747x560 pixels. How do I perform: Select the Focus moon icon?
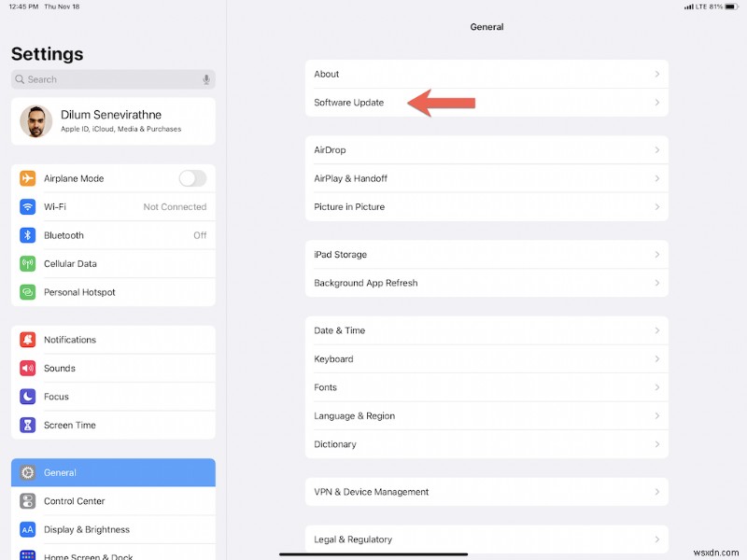point(27,397)
